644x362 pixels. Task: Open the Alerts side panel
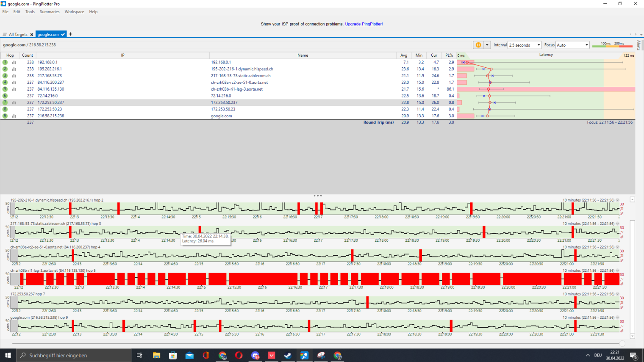coord(638,45)
